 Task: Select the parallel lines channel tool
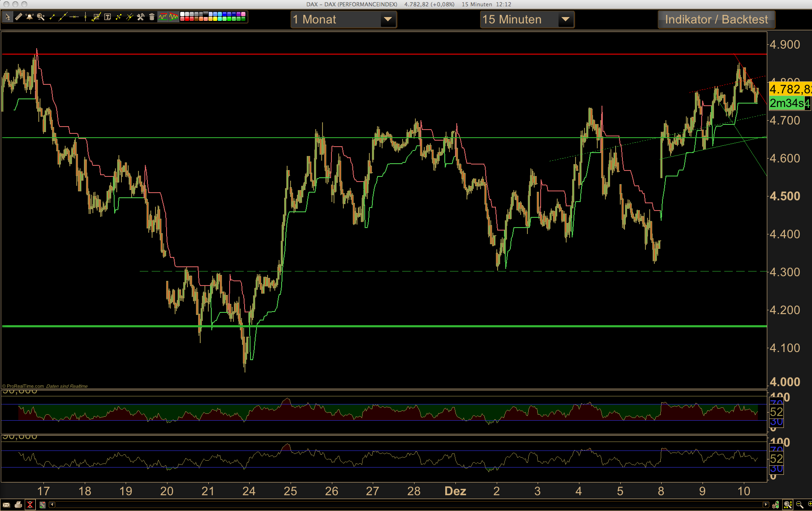coord(130,17)
